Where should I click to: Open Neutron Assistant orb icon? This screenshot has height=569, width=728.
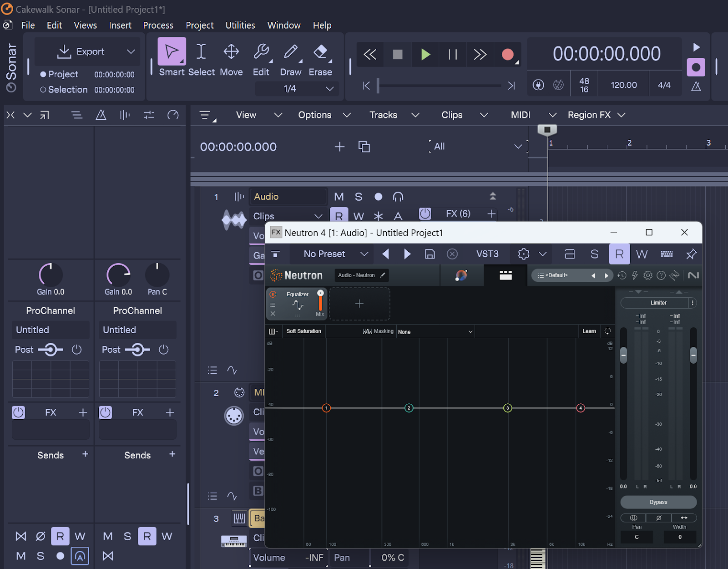tap(461, 275)
